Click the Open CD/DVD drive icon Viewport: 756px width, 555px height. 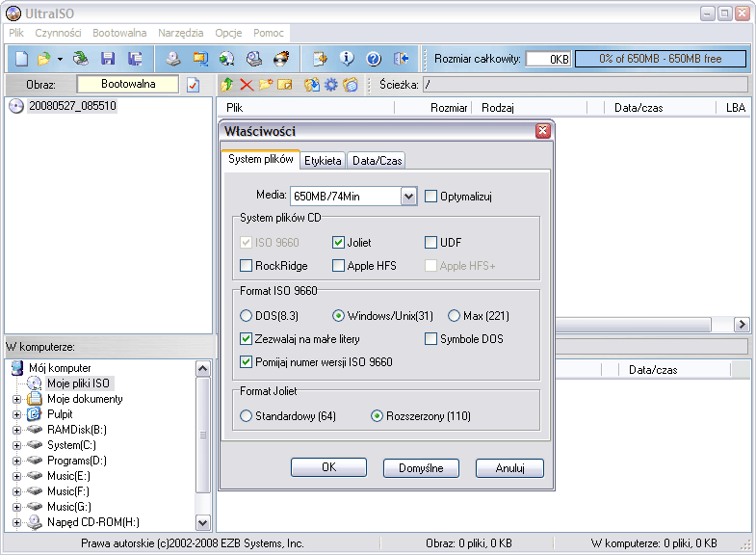[x=81, y=59]
